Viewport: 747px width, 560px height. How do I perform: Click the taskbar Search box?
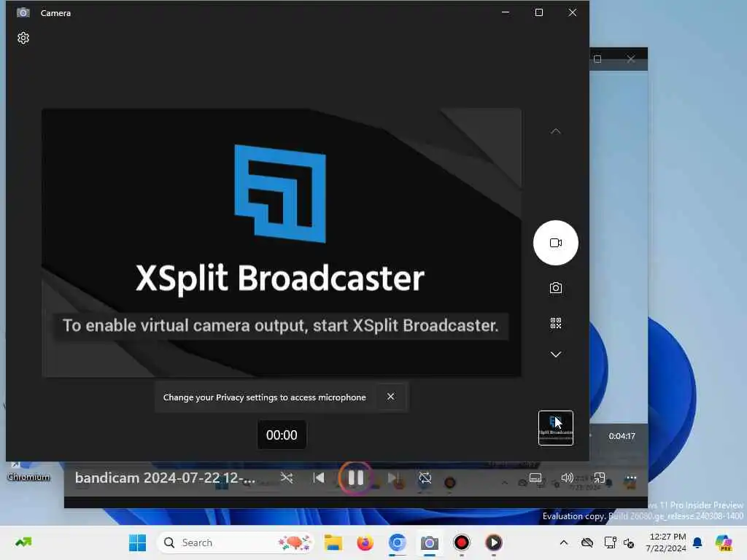pos(236,542)
